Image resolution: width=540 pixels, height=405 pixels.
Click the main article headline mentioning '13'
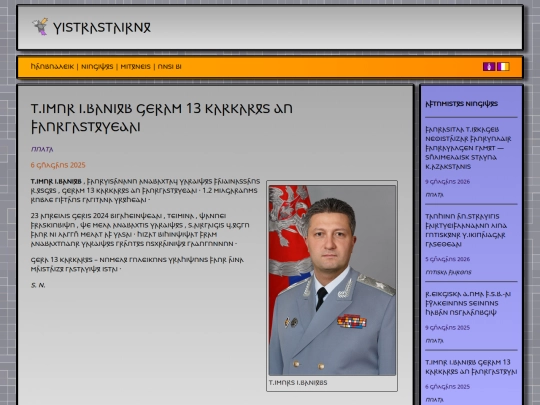point(162,118)
